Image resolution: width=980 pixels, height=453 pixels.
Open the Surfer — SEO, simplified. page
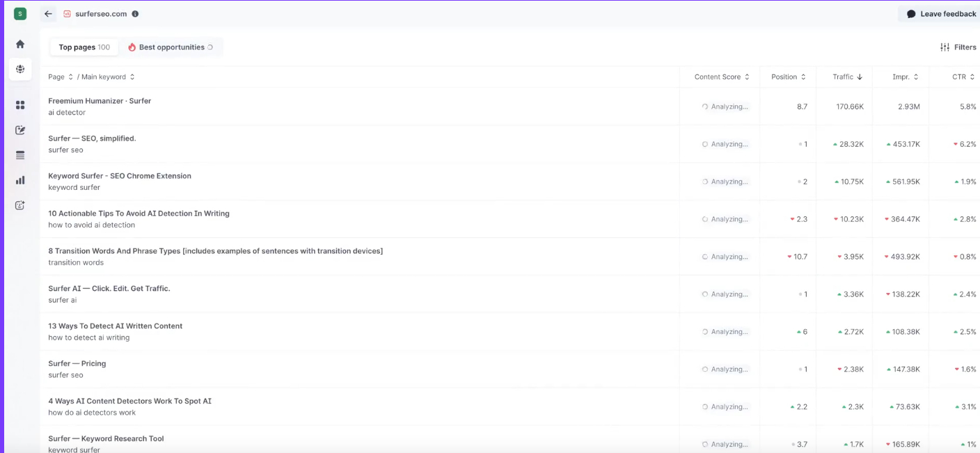tap(92, 138)
